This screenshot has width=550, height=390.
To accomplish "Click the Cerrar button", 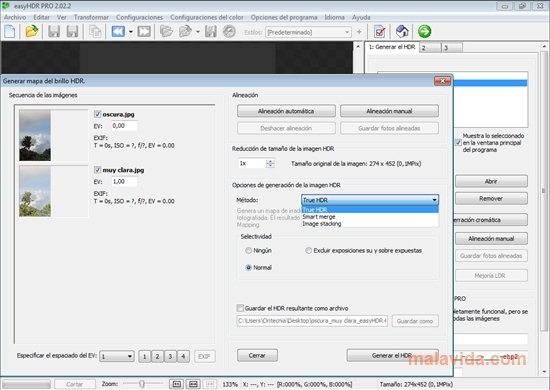I will [x=257, y=355].
